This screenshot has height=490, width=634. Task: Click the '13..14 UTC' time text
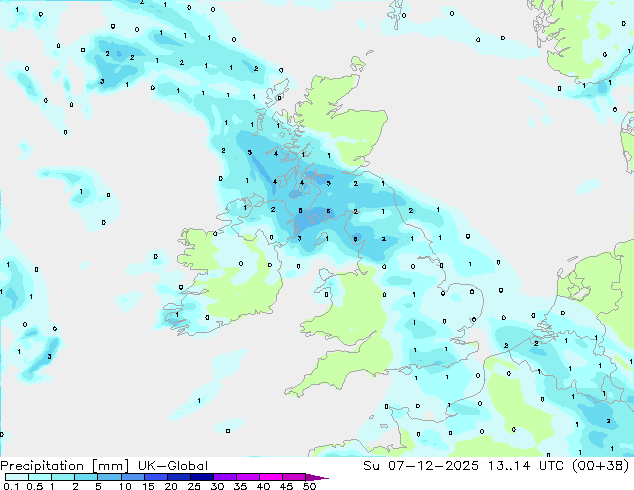(525, 466)
